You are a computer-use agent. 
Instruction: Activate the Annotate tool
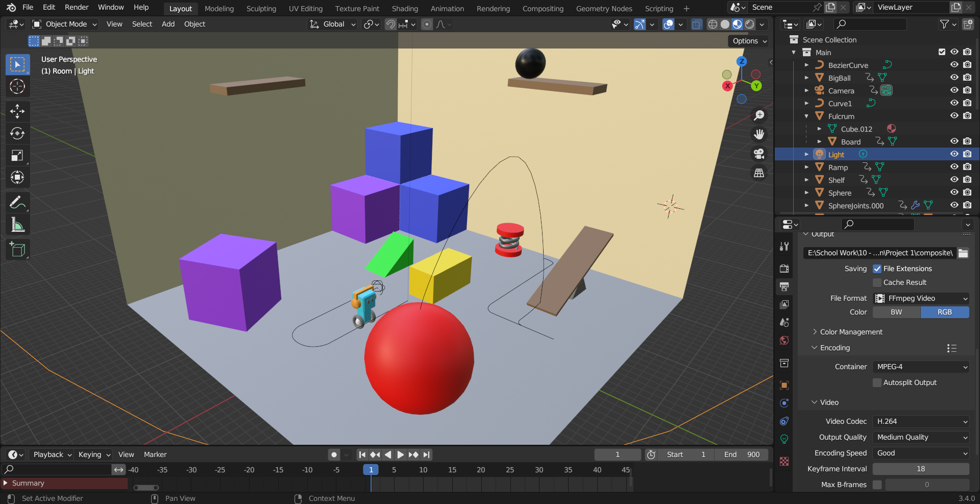(x=17, y=202)
